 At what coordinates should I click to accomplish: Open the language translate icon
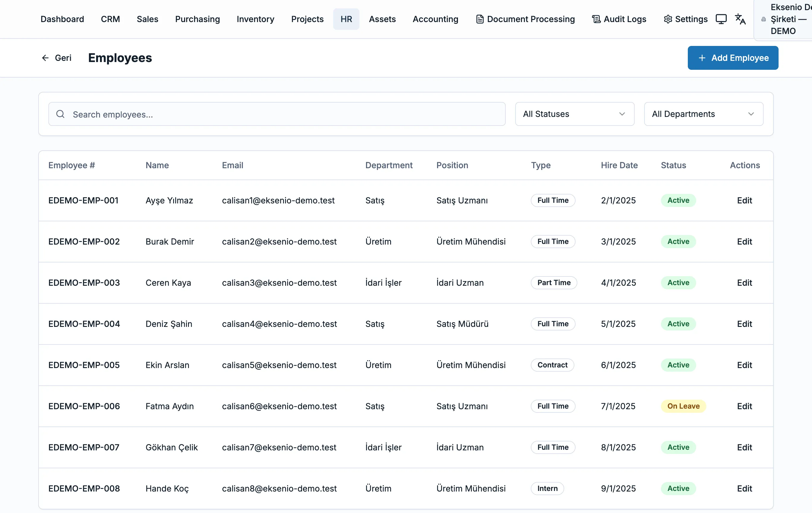pos(740,19)
